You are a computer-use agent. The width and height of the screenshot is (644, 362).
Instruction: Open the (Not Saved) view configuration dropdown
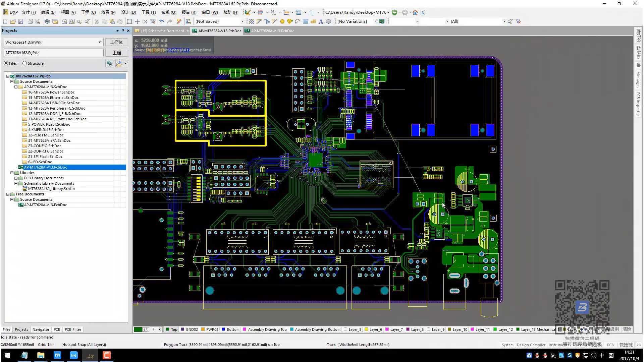pyautogui.click(x=242, y=21)
